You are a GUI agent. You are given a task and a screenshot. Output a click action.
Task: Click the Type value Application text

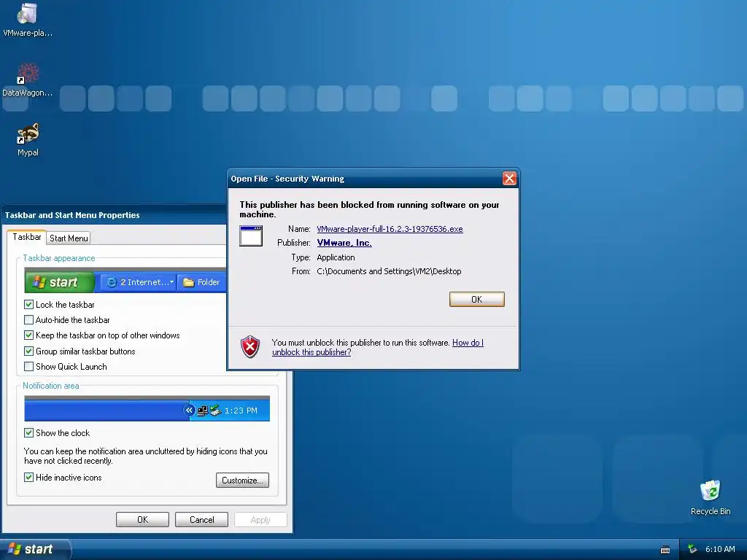click(336, 257)
